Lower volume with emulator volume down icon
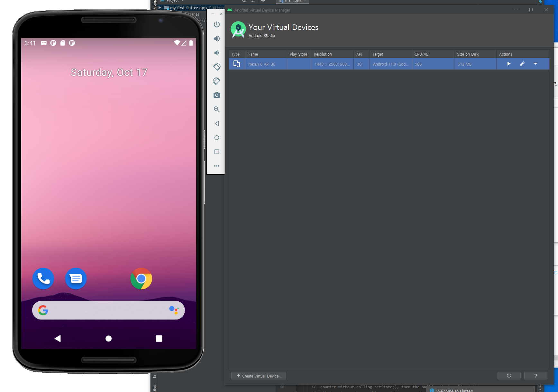Viewport: 558px width, 392px height. coord(217,53)
